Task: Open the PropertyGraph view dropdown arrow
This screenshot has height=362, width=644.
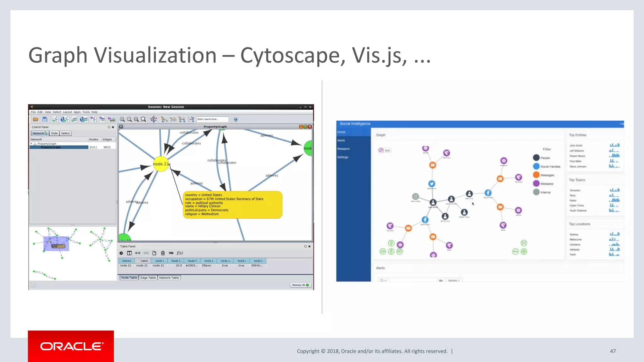Action: point(121,127)
